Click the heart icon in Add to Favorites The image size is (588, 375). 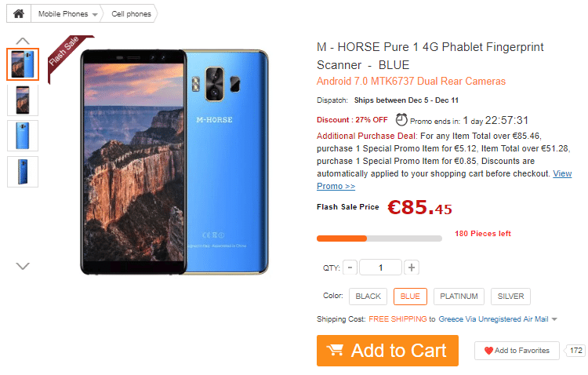(x=488, y=351)
